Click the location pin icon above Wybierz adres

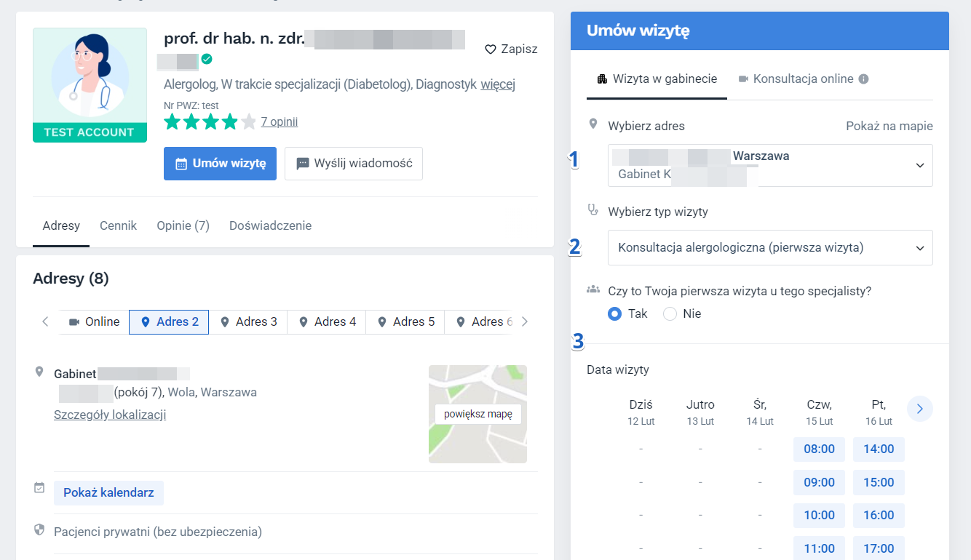point(593,123)
